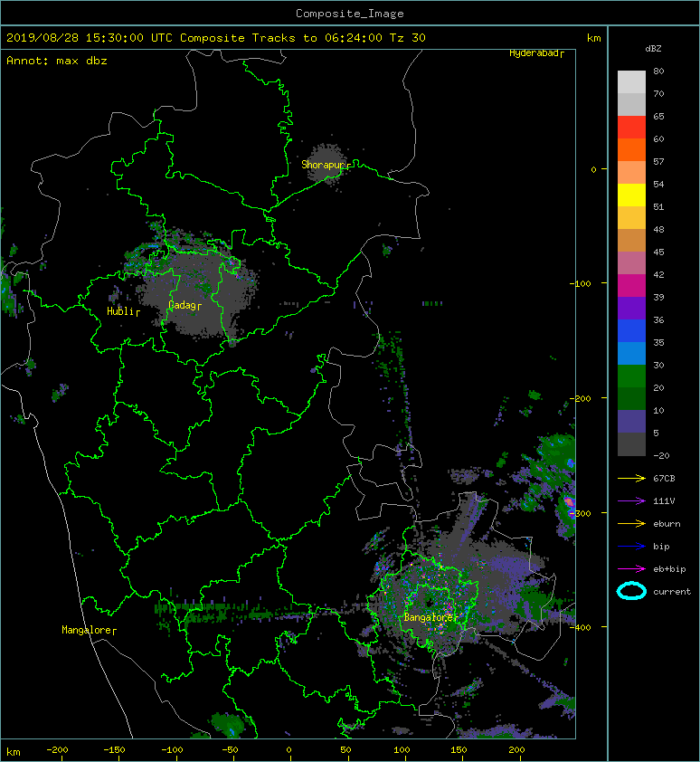Click the -50 tick on the bottom axis
The width and height of the screenshot is (700, 762).
230,750
